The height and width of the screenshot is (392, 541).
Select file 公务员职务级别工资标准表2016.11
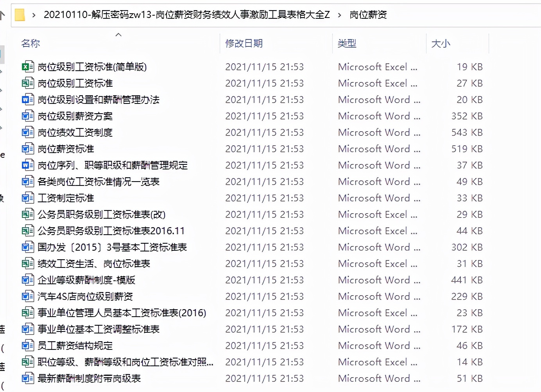tap(111, 231)
